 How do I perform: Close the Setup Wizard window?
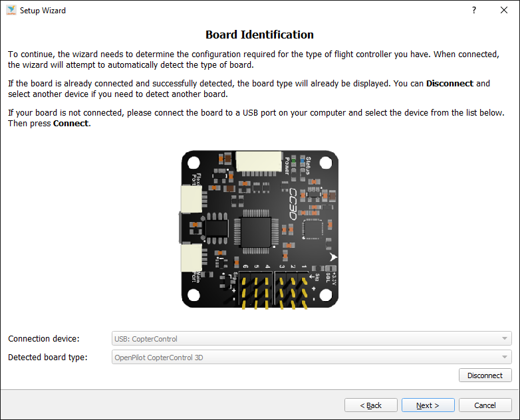[504, 10]
